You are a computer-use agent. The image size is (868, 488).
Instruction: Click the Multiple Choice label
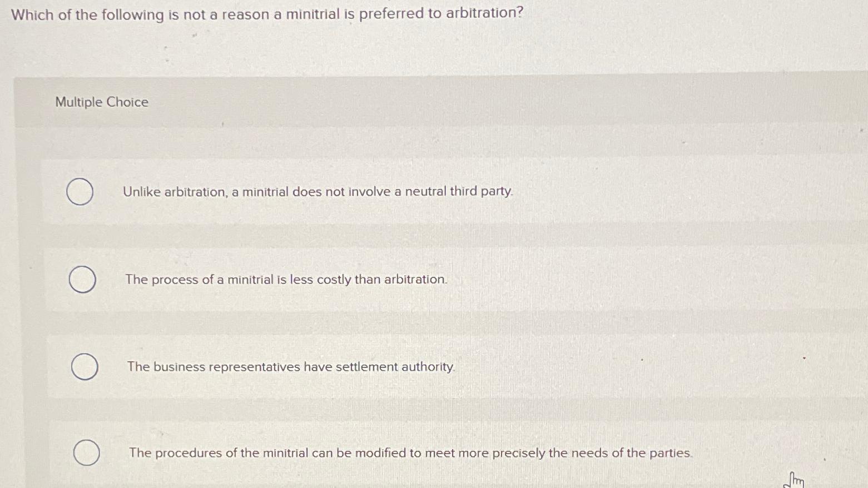(x=101, y=102)
